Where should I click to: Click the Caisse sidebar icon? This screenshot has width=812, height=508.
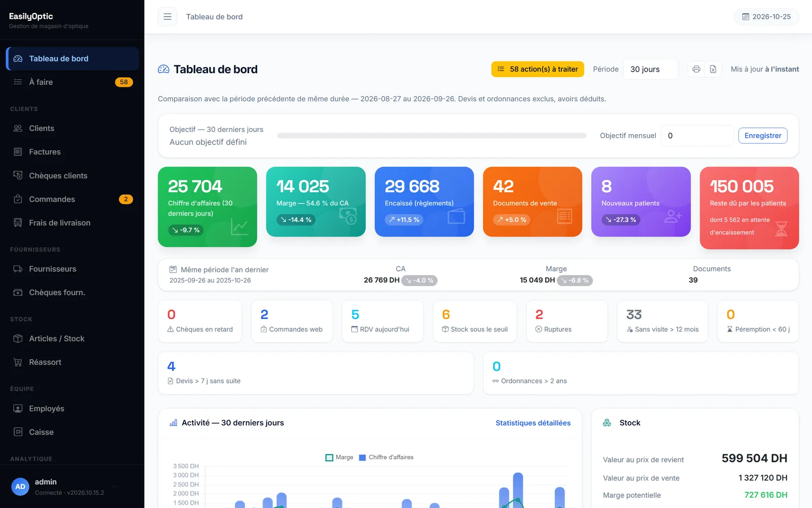click(x=18, y=432)
